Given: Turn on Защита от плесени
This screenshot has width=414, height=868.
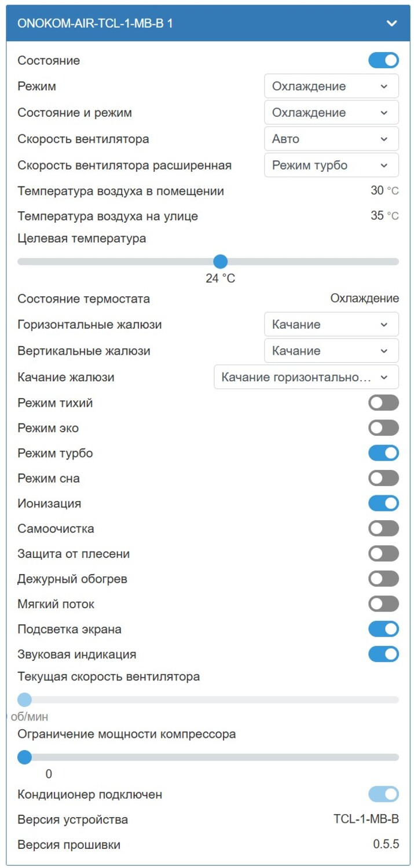Looking at the screenshot, I should (x=383, y=553).
